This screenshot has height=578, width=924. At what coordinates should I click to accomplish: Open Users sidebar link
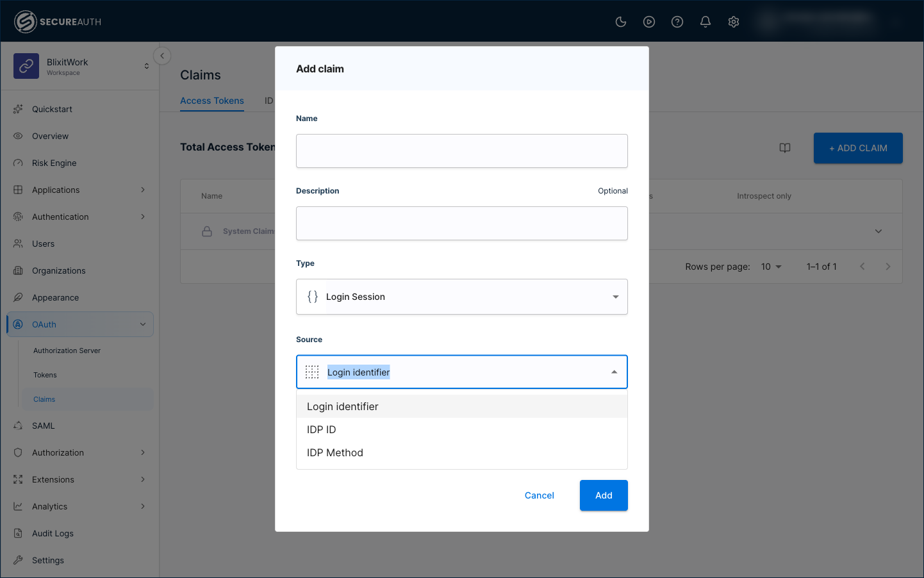pyautogui.click(x=43, y=244)
